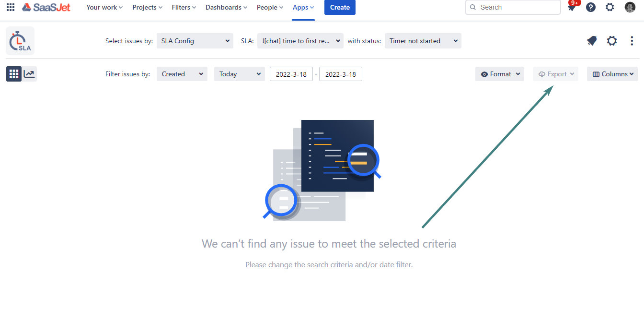Screen dimensions: 644x309
Task: Open Jira settings gear in top bar
Action: click(x=610, y=7)
